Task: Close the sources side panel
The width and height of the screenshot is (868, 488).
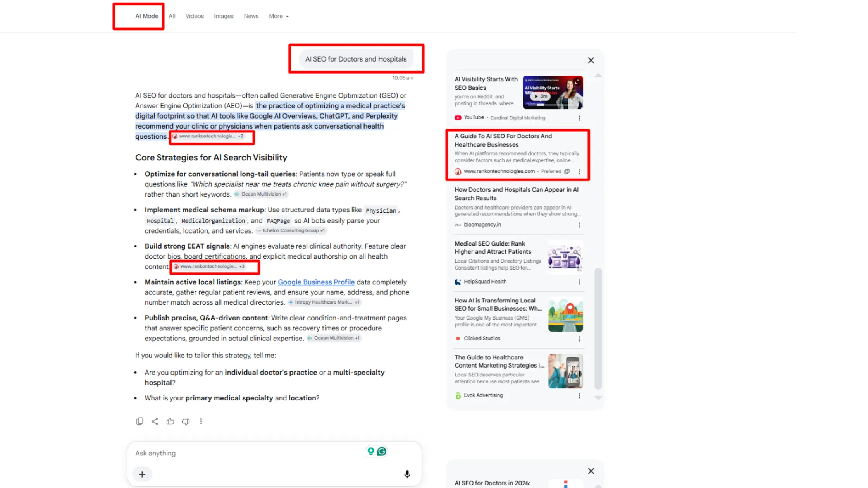Action: (x=591, y=60)
